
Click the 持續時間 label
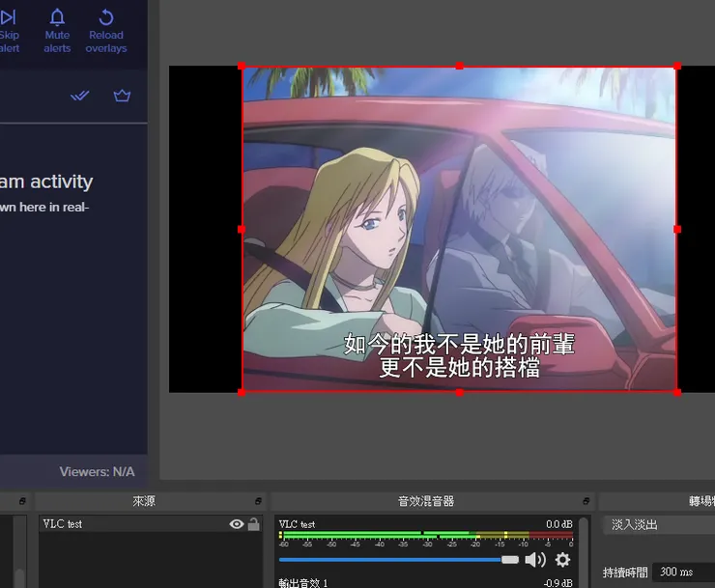(625, 572)
